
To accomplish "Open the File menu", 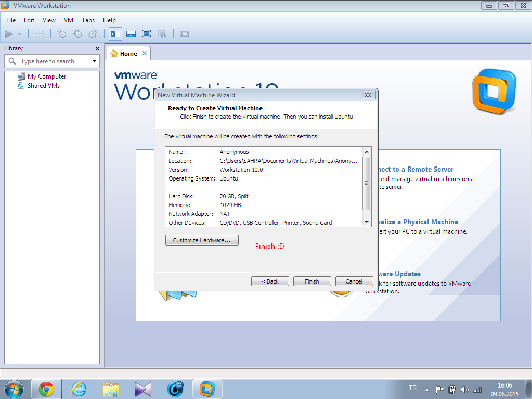I will pyautogui.click(x=11, y=20).
